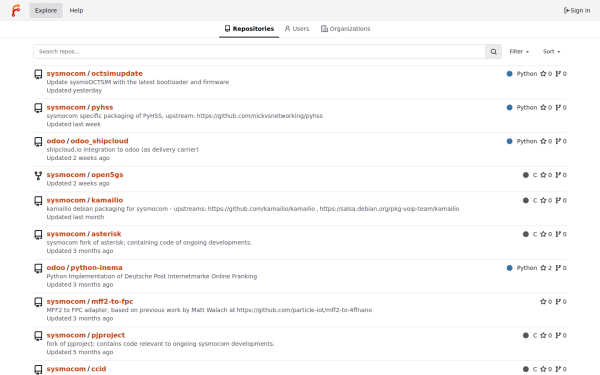Click repository icon beside sysmocom/pyhss
This screenshot has width=600, height=375.
38,108
